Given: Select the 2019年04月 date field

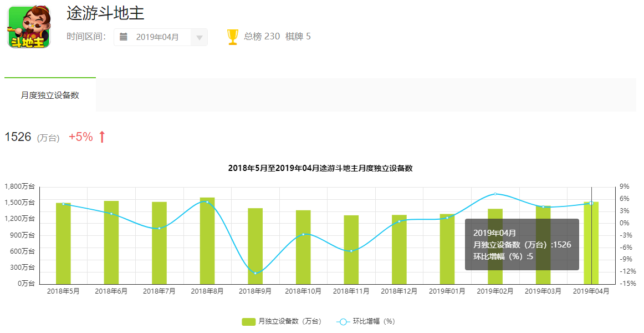Looking at the screenshot, I should (157, 37).
